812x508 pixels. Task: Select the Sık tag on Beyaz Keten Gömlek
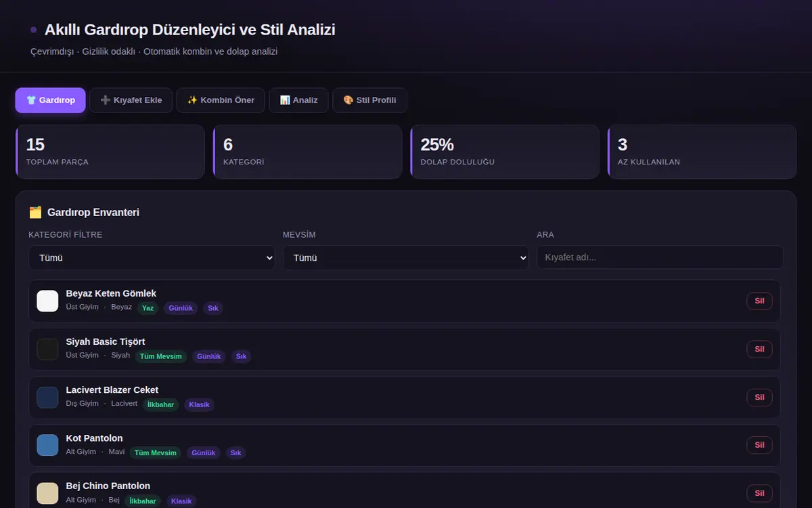213,308
